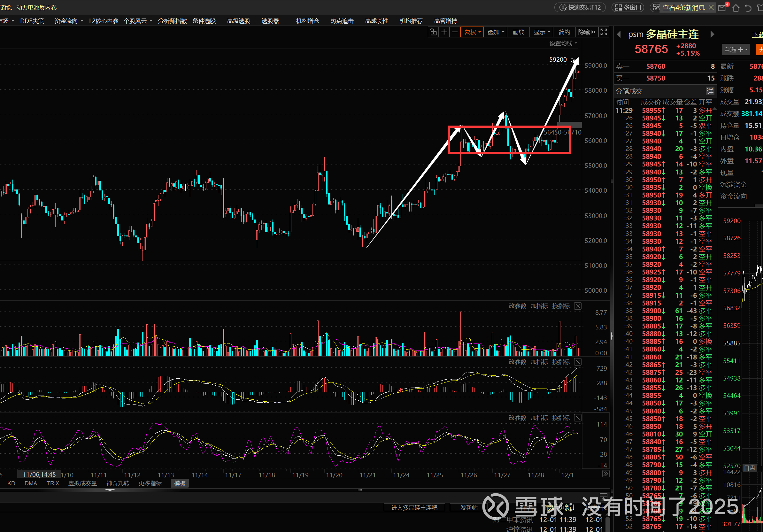Open the 复权 dropdown

[x=472, y=32]
